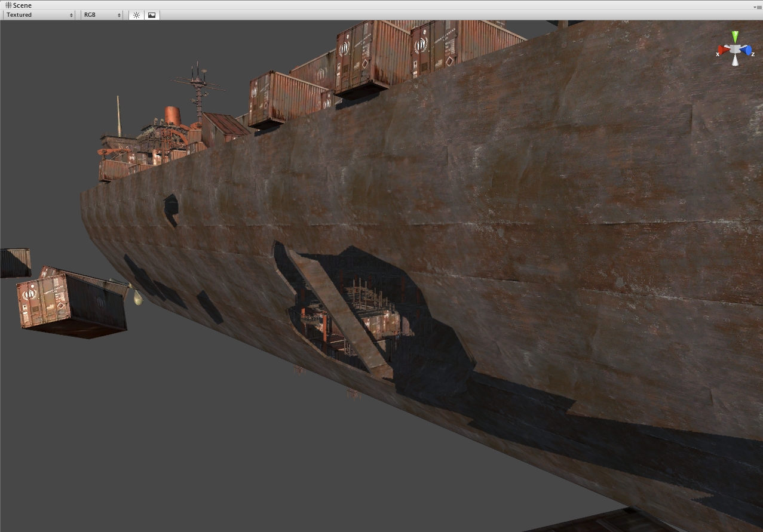Switch to the Scene tab
Screen dimensions: 763x532
(x=18, y=5)
